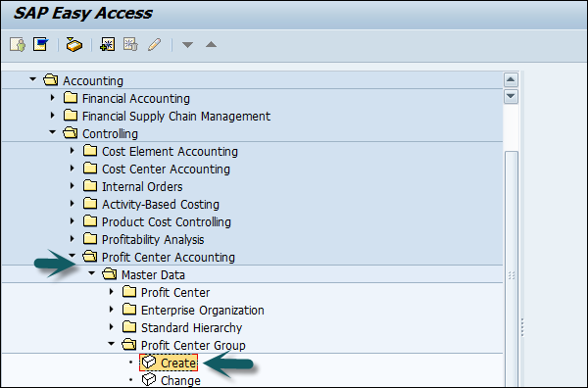
Task: Click the Profit Center Accounting folder icon
Action: (x=90, y=257)
